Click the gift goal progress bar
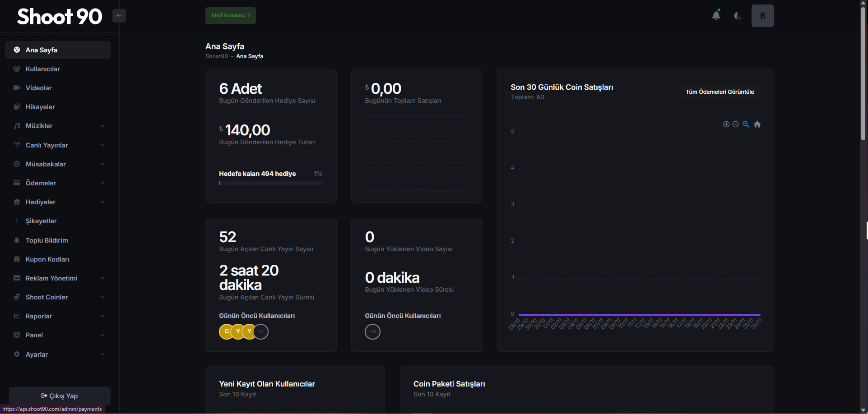868x414 pixels. click(x=270, y=183)
